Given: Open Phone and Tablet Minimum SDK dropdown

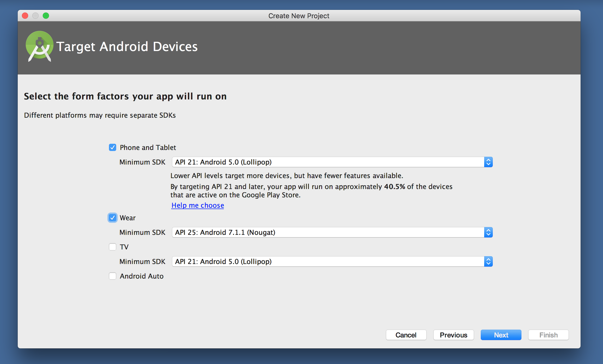Looking at the screenshot, I should point(332,162).
